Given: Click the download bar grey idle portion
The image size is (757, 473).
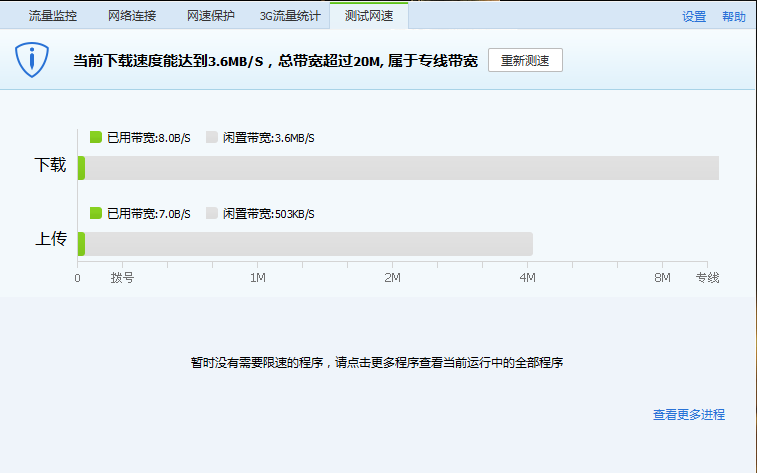Looking at the screenshot, I should coord(402,168).
